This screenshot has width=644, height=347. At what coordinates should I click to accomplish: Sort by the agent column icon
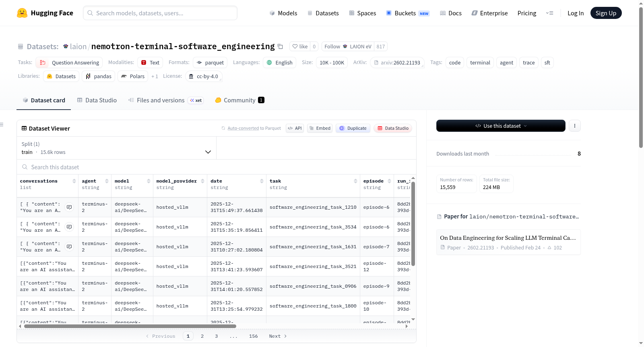(x=107, y=181)
